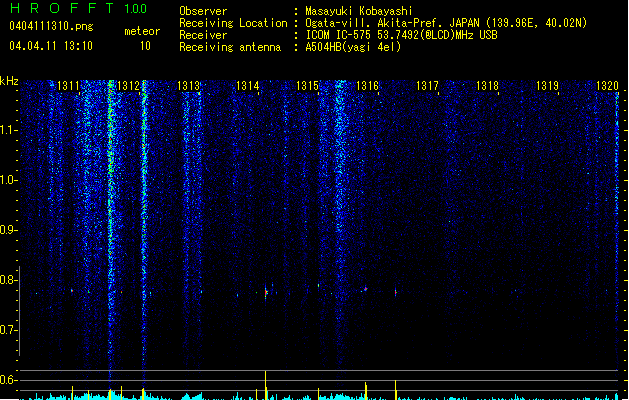Click the 1314 time marker
Viewport: 629px width, 400px height.
[248, 86]
